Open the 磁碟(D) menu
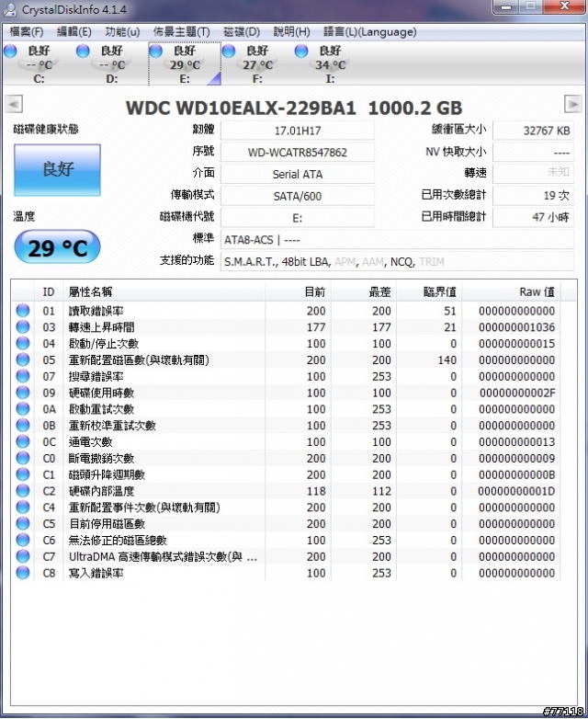The width and height of the screenshot is (588, 719). click(241, 31)
